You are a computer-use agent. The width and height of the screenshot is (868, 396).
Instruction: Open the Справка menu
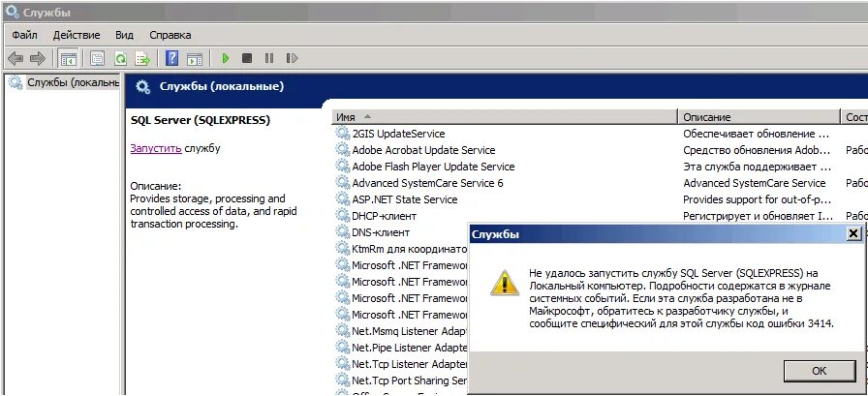pos(170,35)
